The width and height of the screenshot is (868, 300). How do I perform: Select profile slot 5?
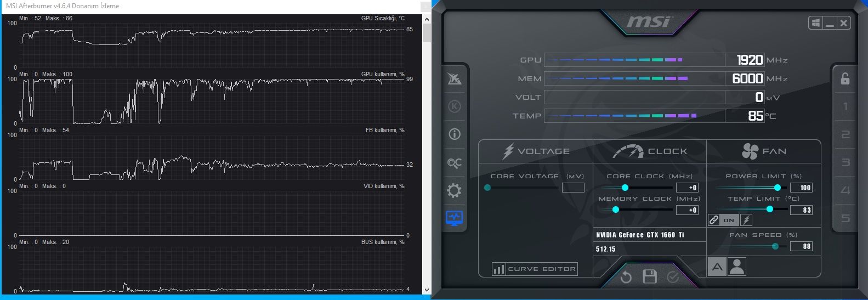pyautogui.click(x=845, y=218)
